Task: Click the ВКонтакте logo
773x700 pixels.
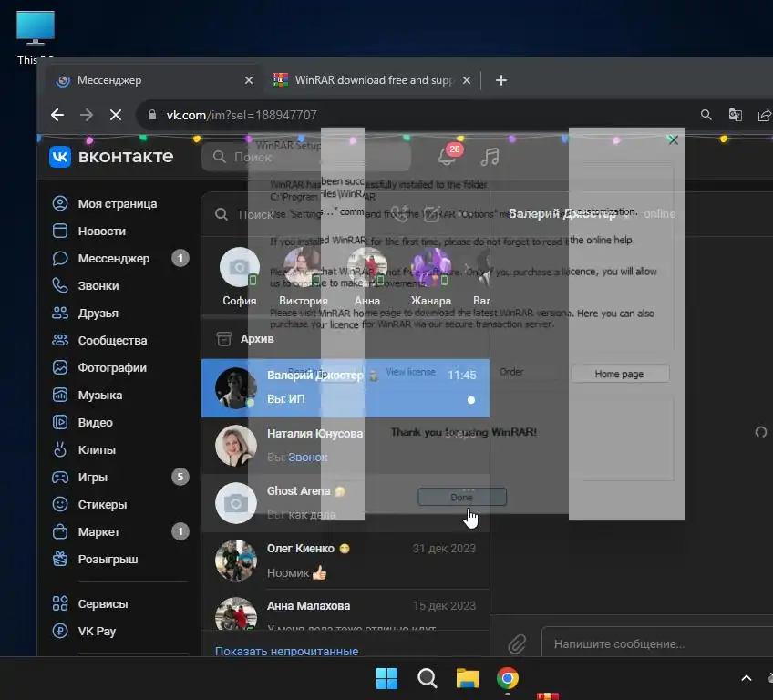Action: pos(111,157)
